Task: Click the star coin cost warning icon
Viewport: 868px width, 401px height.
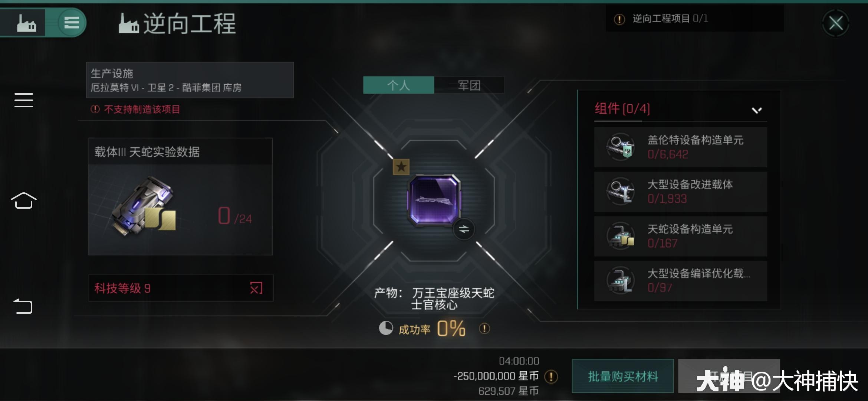Action: click(551, 376)
